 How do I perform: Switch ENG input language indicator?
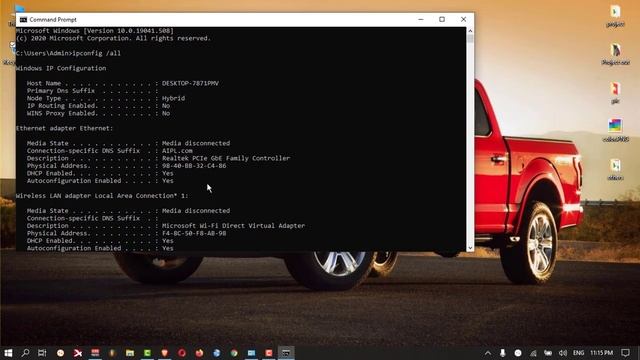[x=578, y=353]
